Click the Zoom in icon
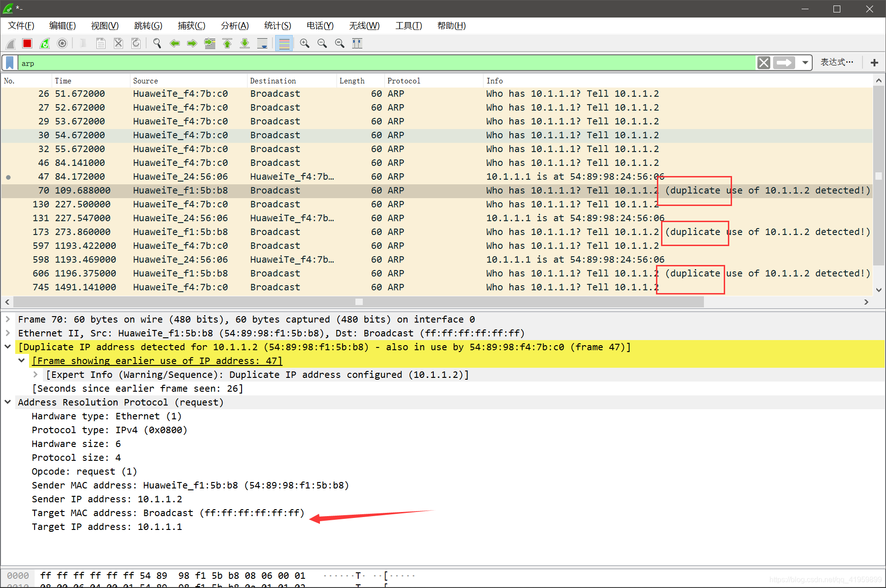This screenshot has width=886, height=588. [304, 43]
